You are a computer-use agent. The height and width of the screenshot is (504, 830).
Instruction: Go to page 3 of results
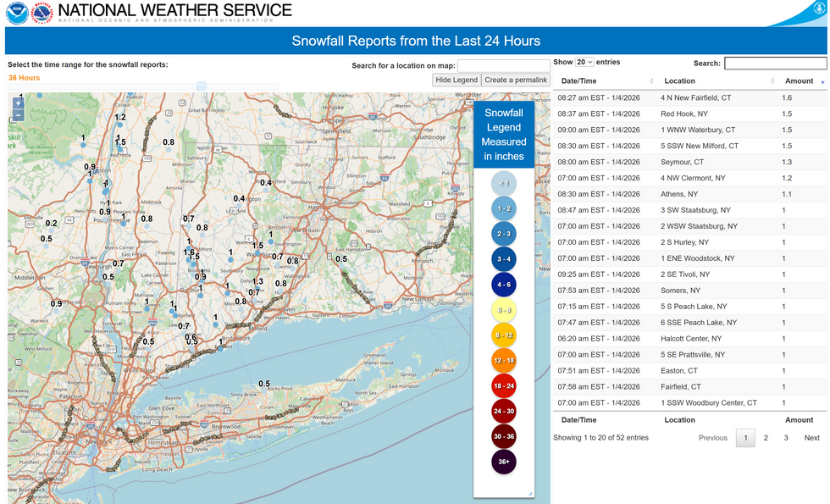tap(786, 438)
